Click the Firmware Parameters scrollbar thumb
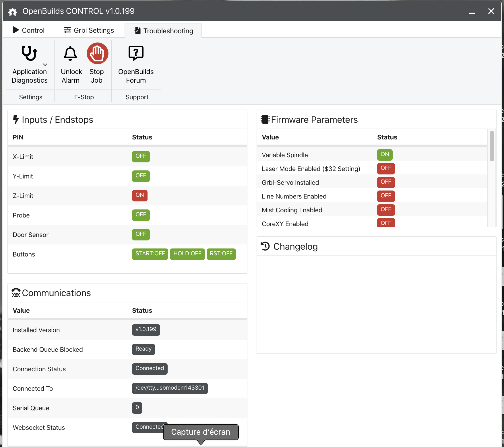504x447 pixels. 492,146
